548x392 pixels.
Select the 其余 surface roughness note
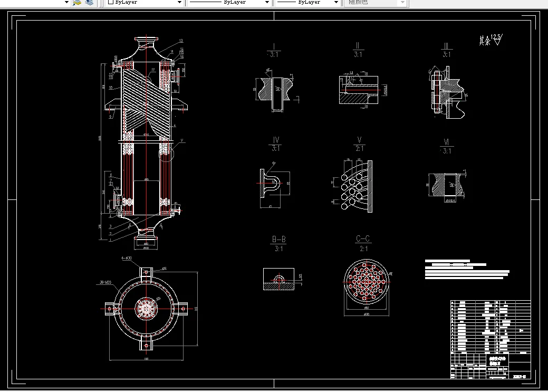491,40
